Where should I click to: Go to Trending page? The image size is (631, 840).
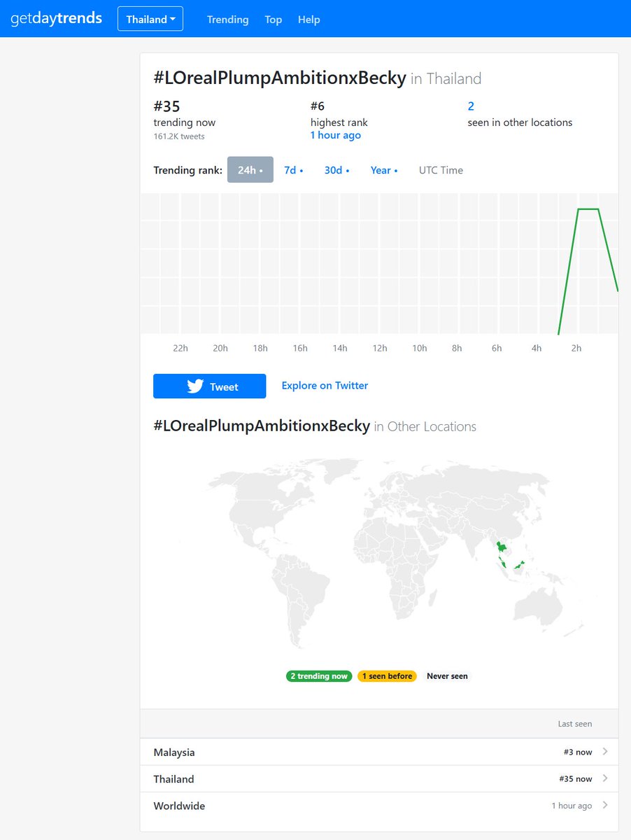[227, 20]
